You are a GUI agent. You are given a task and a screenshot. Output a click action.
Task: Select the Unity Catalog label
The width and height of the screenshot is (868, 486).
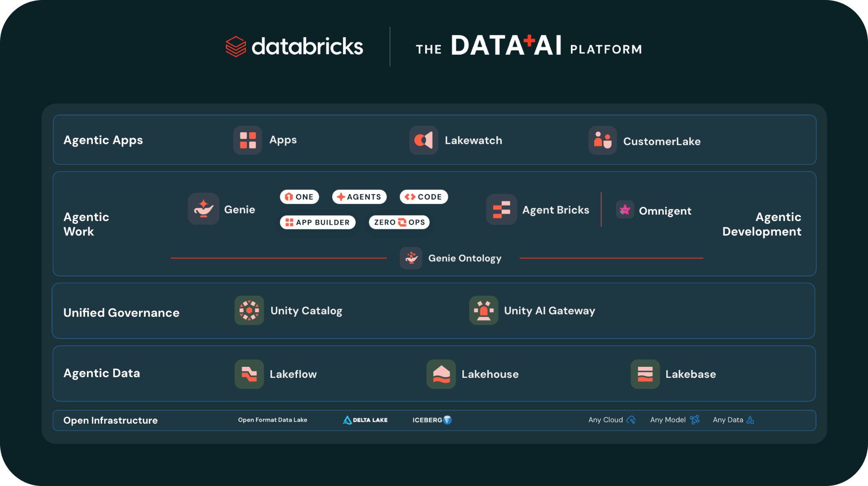tap(306, 311)
